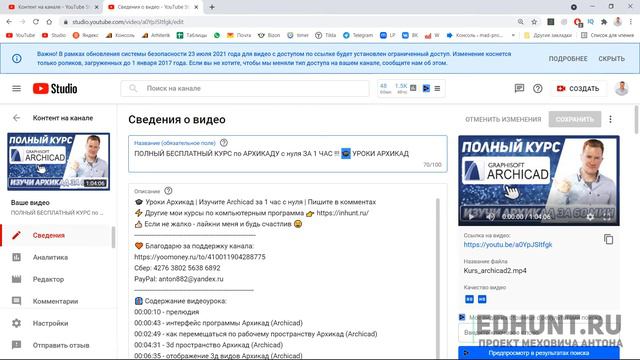Click the yoomoney.ru link line in description
Image resolution: width=640 pixels, height=360 pixels.
pos(200,257)
